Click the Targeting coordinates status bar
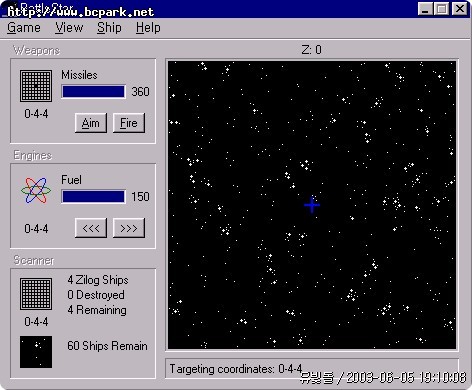 [312, 369]
